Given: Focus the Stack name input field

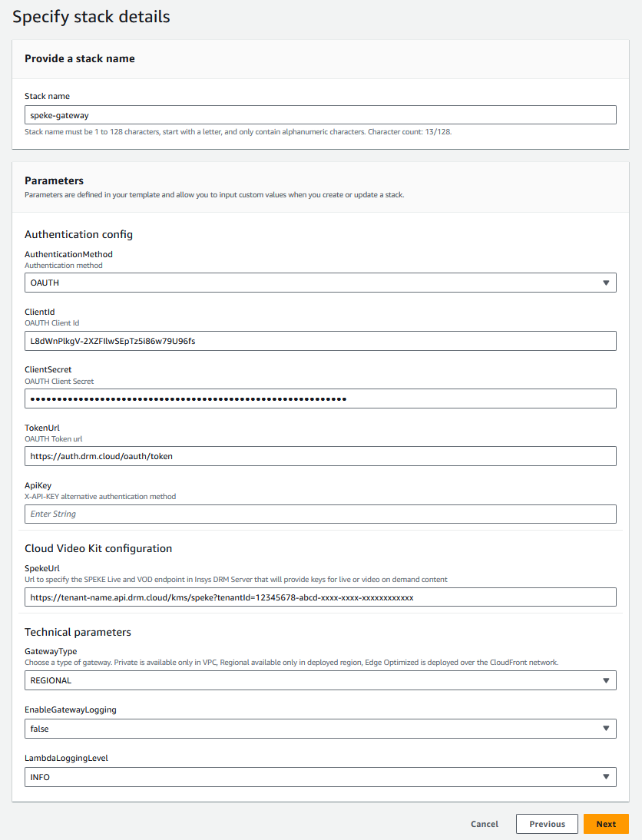Looking at the screenshot, I should point(320,115).
